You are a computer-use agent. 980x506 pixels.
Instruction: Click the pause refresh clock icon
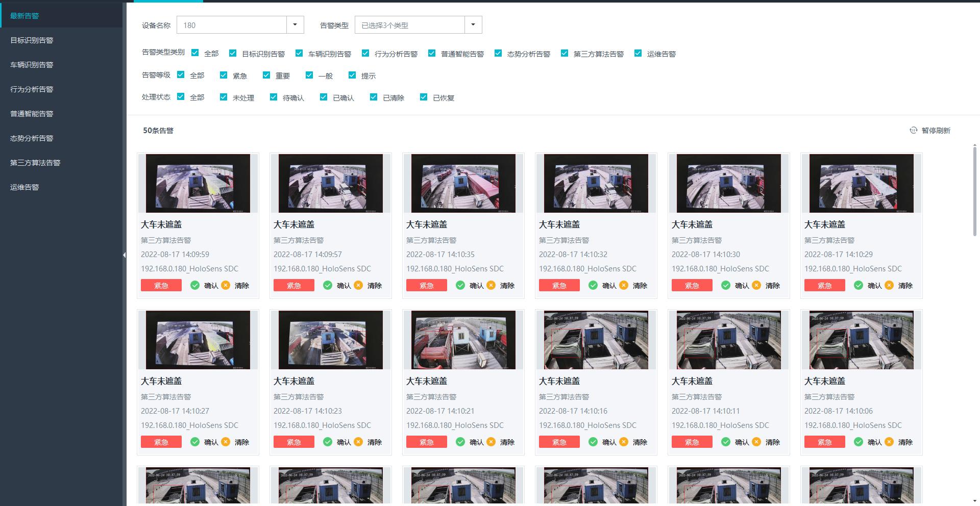pos(914,130)
